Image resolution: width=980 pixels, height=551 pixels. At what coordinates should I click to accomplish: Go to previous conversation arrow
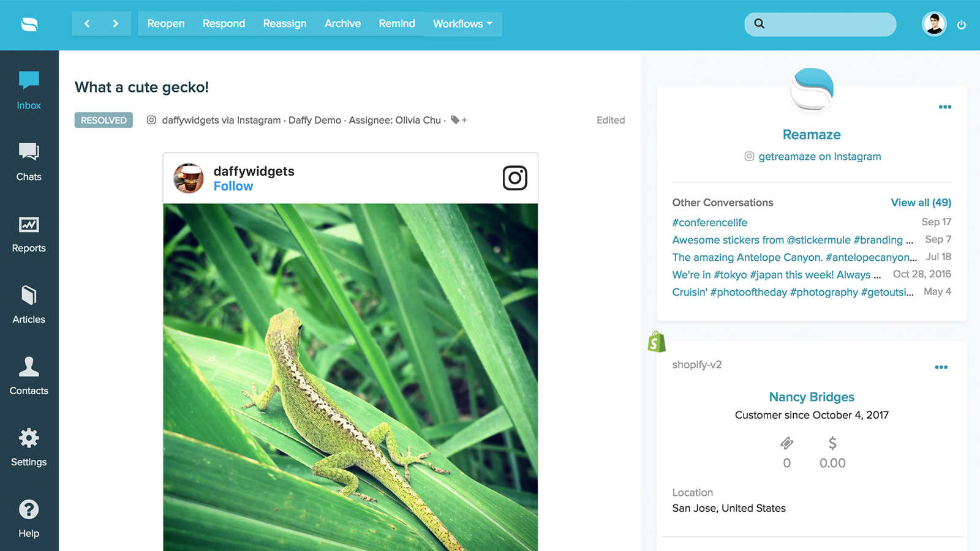coord(87,24)
